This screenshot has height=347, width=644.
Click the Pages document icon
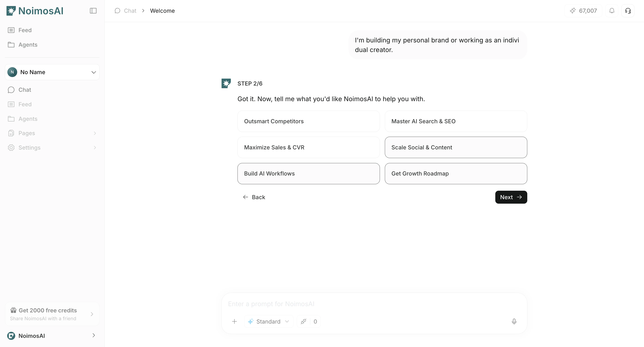[x=11, y=133]
